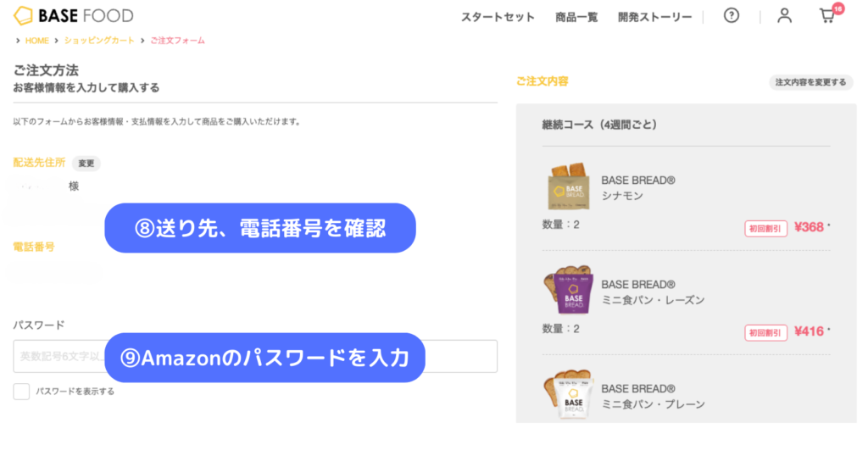Click the 変更 button beside 配送先住所
This screenshot has width=868, height=456.
click(86, 164)
